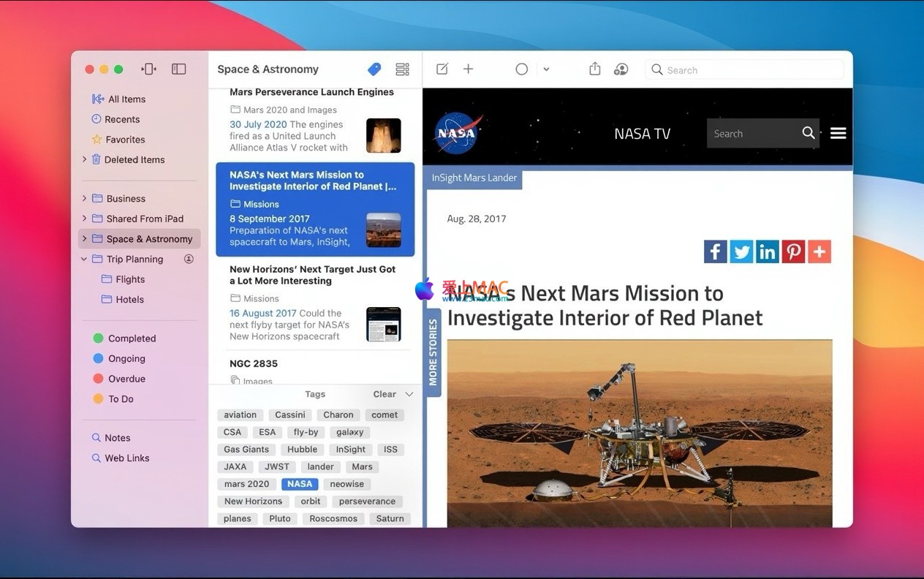
Task: Toggle the sidebar visibility icon
Action: click(178, 69)
